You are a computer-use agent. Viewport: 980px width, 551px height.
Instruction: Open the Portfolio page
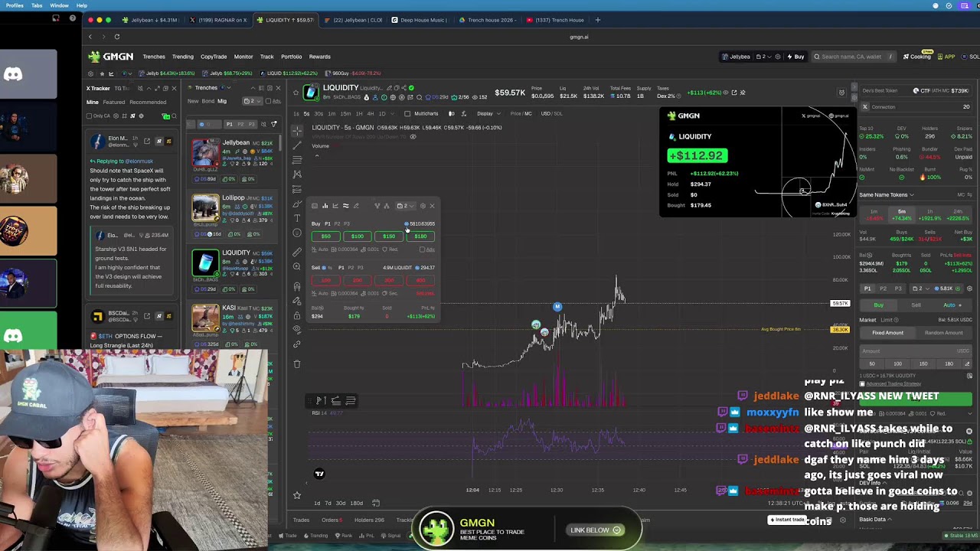pos(291,57)
